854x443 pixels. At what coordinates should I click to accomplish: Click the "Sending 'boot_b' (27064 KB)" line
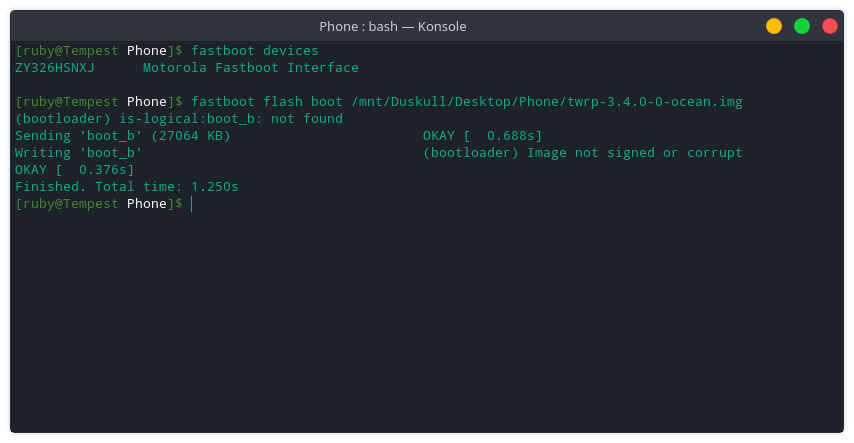[x=123, y=136]
